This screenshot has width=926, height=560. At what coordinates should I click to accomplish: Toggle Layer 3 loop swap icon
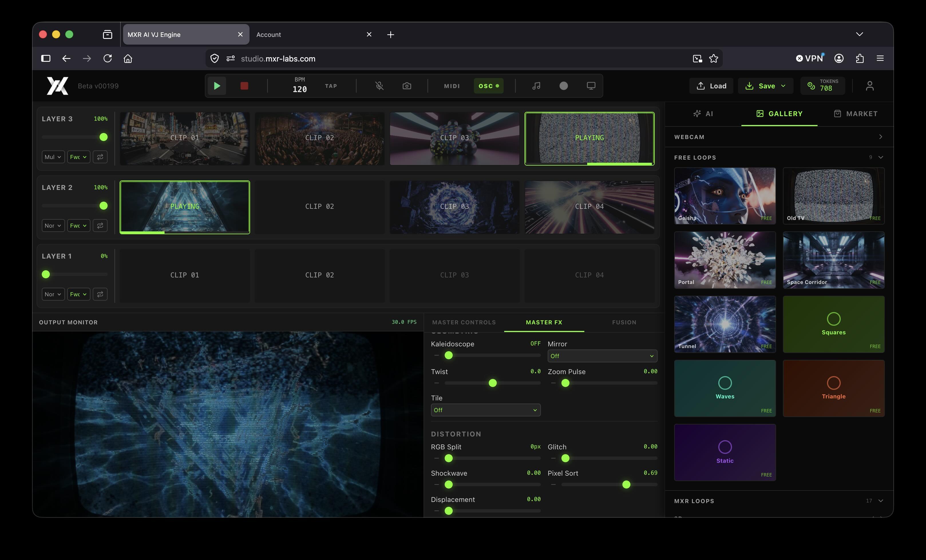[x=100, y=157]
